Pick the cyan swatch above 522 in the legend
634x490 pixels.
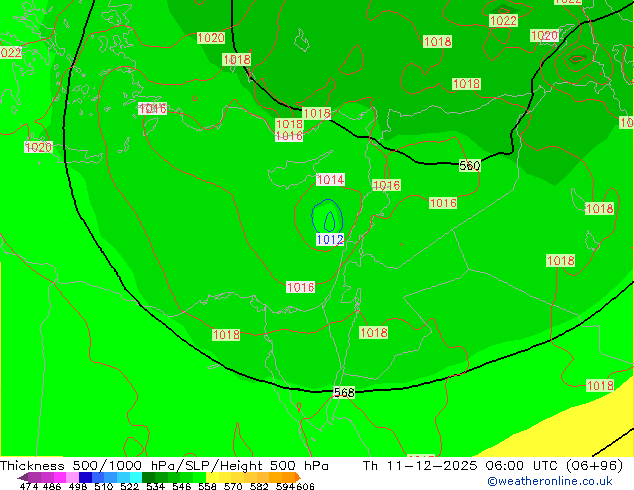click(136, 477)
